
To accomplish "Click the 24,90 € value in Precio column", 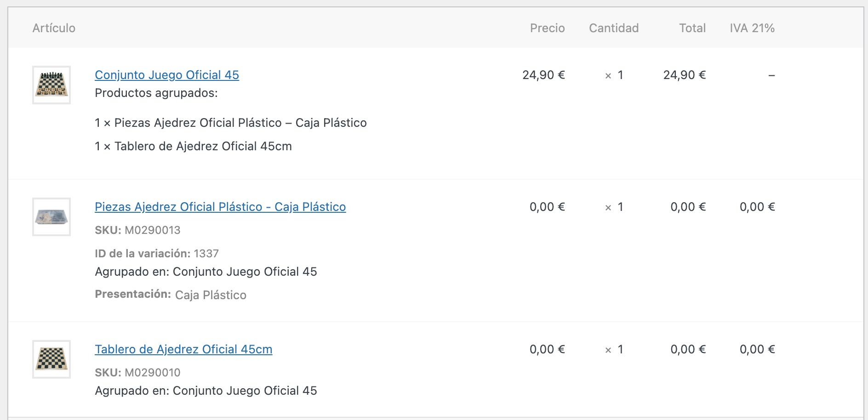I will coord(543,75).
